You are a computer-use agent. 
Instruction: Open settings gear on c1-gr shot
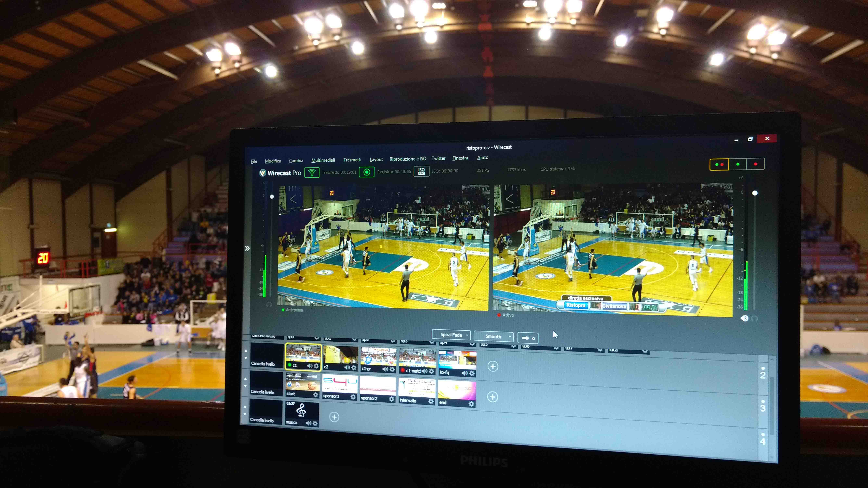392,369
